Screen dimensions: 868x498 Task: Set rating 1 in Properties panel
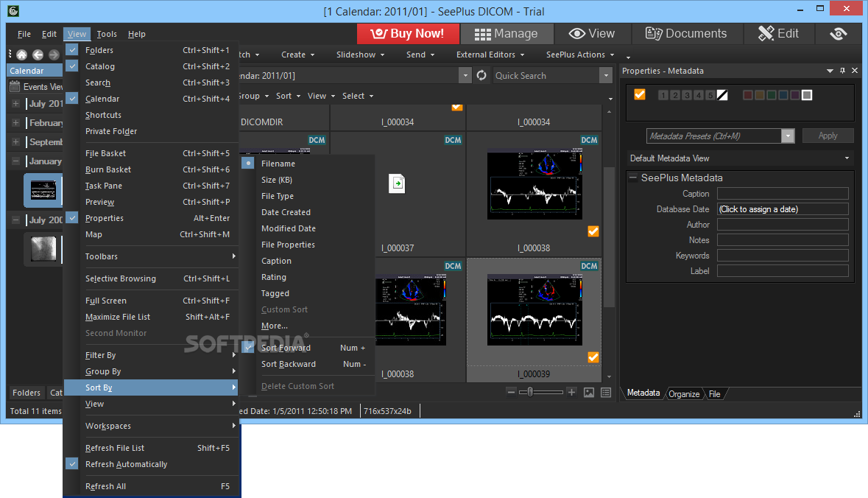663,95
